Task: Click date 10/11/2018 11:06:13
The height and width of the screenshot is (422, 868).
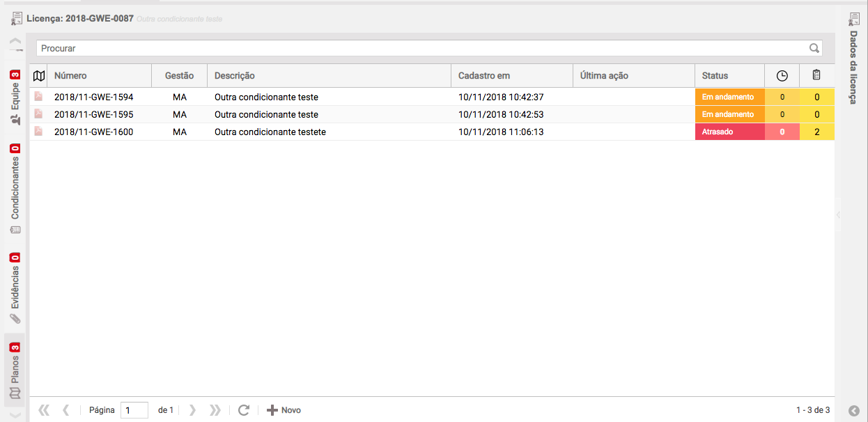Action: (x=501, y=132)
